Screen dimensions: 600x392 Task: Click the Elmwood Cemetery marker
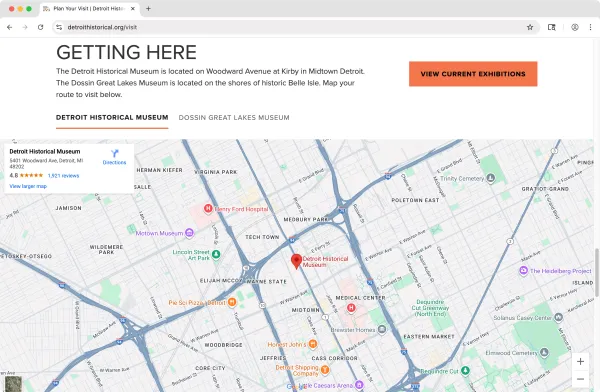[x=544, y=352]
